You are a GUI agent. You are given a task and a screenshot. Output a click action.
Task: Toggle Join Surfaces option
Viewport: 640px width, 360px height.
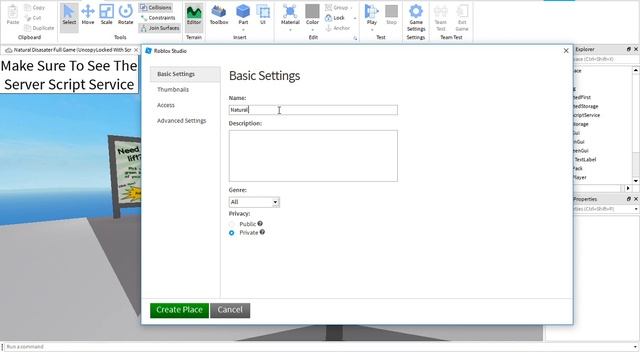click(160, 28)
